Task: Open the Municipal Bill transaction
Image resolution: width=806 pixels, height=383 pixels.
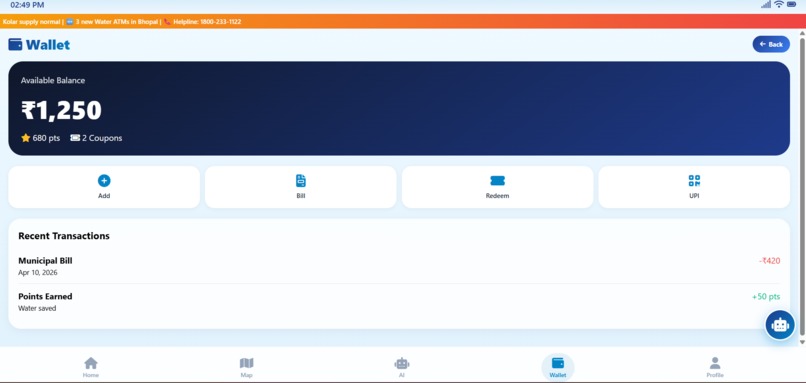Action: [x=399, y=266]
